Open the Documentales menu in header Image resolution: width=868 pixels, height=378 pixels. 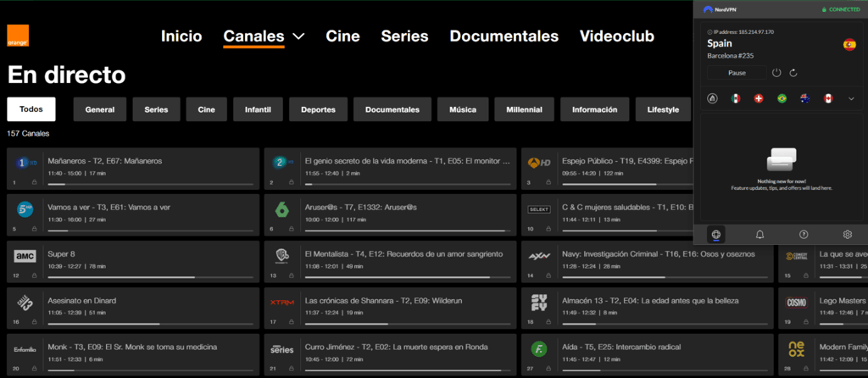tap(504, 36)
